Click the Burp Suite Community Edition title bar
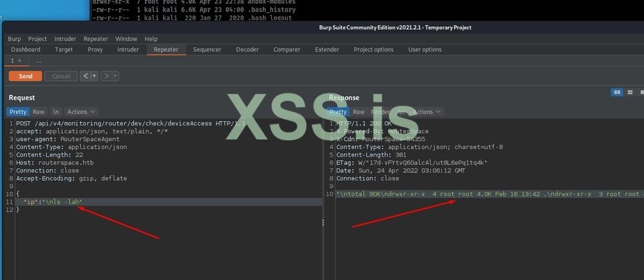 pyautogui.click(x=395, y=28)
